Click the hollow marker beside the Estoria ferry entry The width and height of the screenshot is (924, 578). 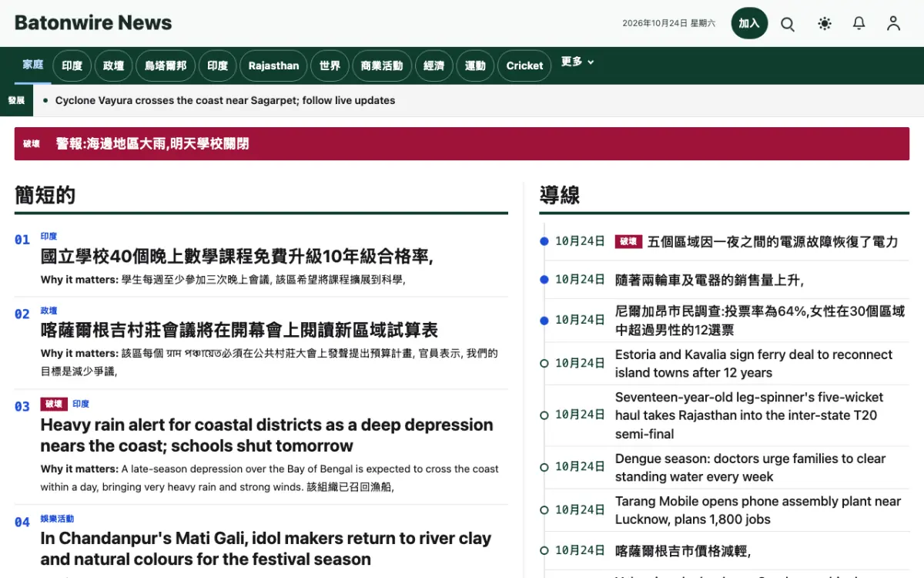544,363
